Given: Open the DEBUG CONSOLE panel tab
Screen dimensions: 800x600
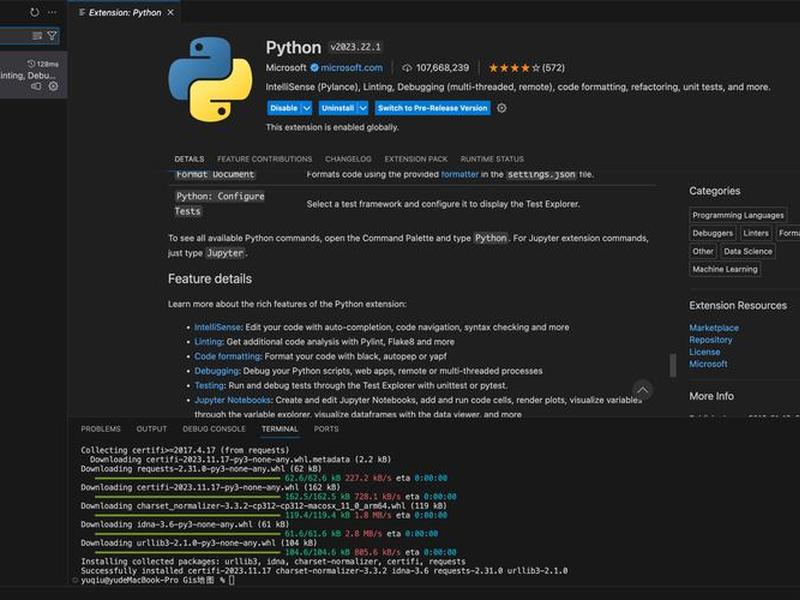Looking at the screenshot, I should 214,429.
